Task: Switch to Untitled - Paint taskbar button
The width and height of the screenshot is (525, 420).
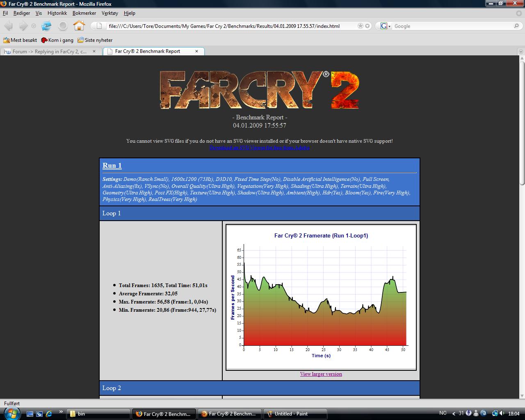Action: pyautogui.click(x=295, y=414)
